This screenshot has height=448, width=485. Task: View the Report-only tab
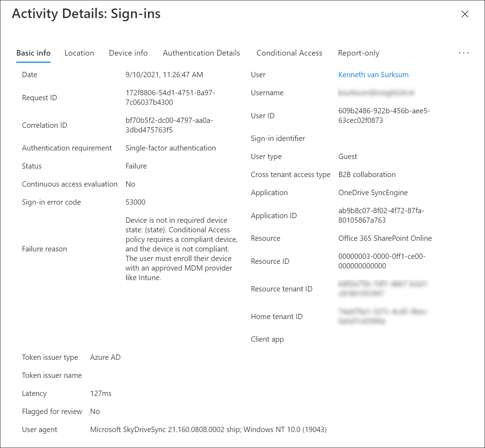(x=358, y=53)
